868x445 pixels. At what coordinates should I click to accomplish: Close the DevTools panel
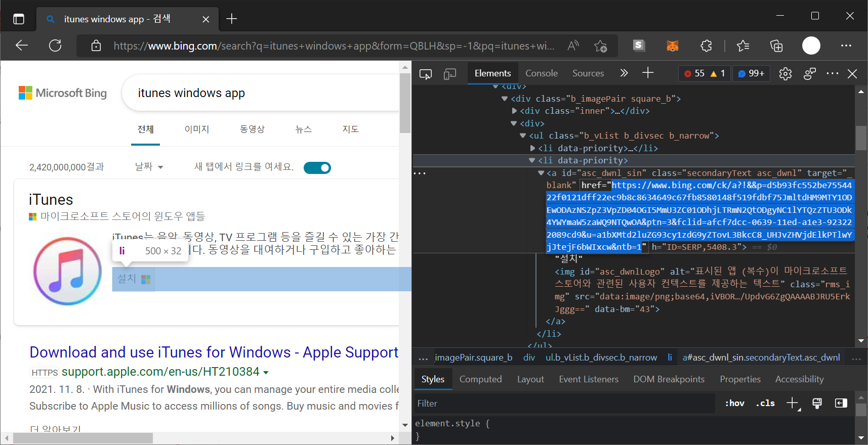coord(852,74)
